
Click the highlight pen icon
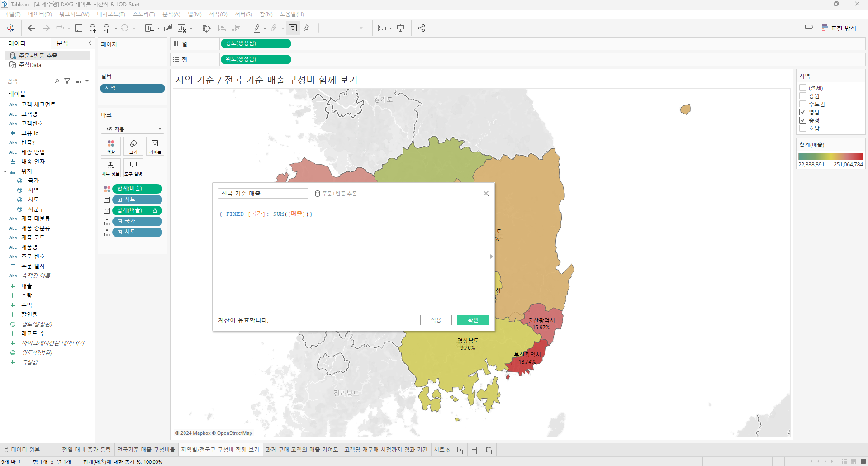click(257, 28)
